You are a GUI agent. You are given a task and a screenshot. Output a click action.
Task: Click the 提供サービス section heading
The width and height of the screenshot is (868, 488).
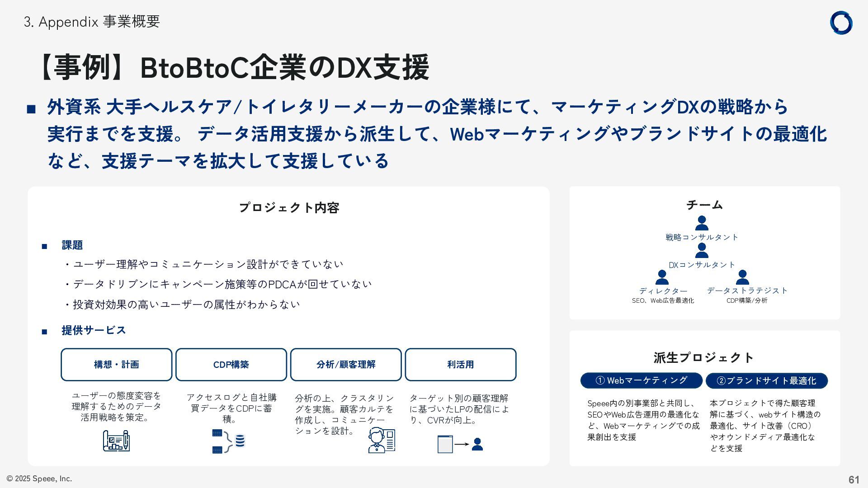[x=94, y=330]
